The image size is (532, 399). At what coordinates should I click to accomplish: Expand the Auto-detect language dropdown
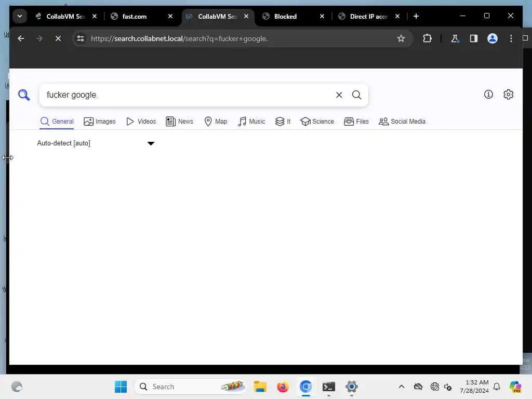click(96, 143)
